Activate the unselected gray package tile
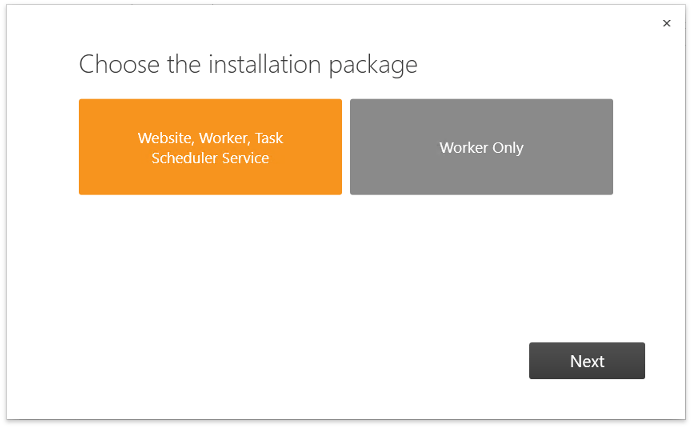The height and width of the screenshot is (428, 692). click(x=481, y=147)
